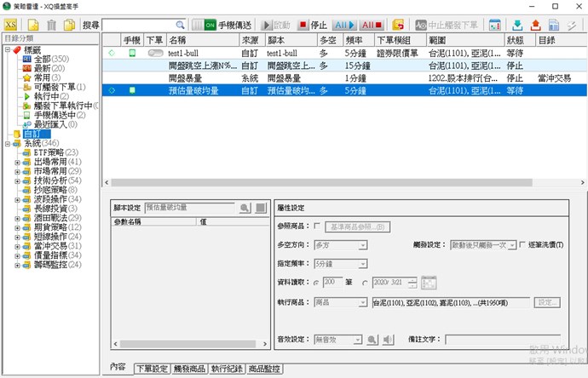Click the XS script editor icon

[x=10, y=25]
